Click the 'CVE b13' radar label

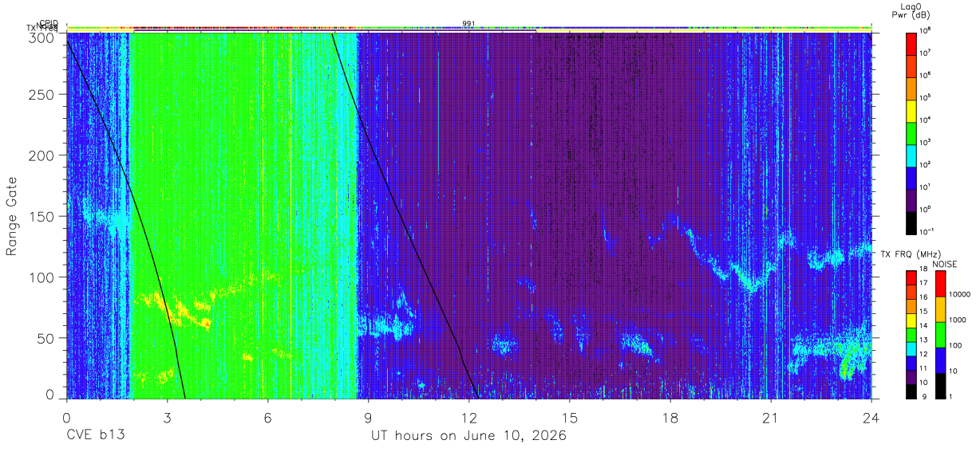pos(95,436)
